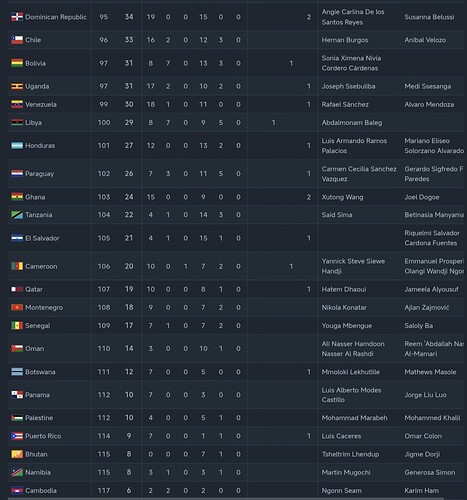
Task: Click the Panama flag icon
Action: pos(17,395)
